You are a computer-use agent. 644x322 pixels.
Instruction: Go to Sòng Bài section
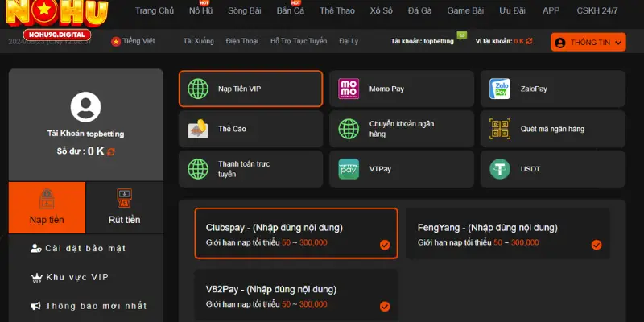coord(245,11)
